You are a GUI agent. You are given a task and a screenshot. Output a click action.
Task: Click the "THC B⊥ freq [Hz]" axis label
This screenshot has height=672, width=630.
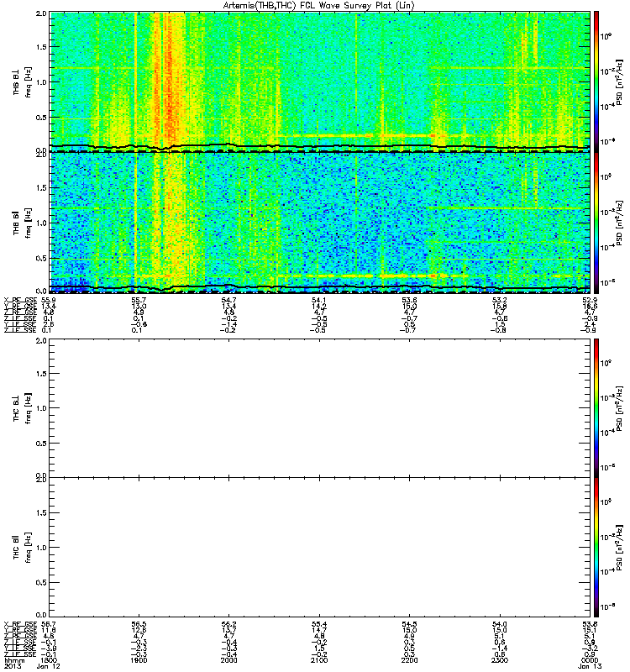pyautogui.click(x=22, y=407)
